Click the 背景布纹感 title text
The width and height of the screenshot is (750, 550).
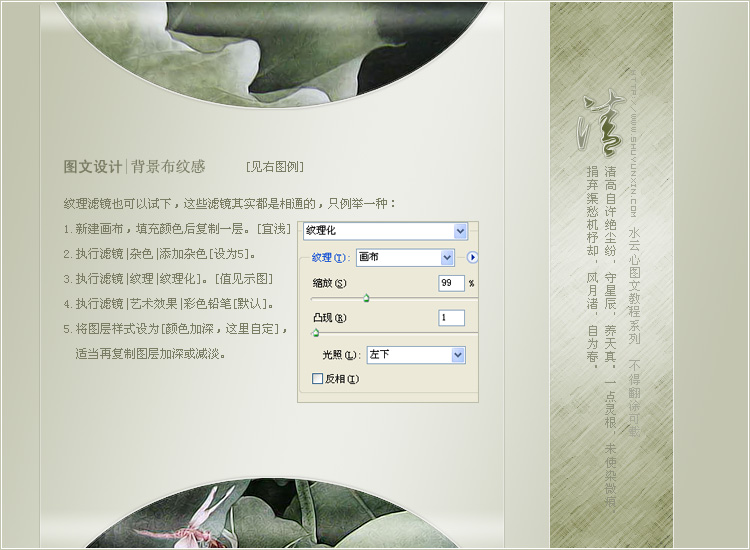click(x=168, y=167)
